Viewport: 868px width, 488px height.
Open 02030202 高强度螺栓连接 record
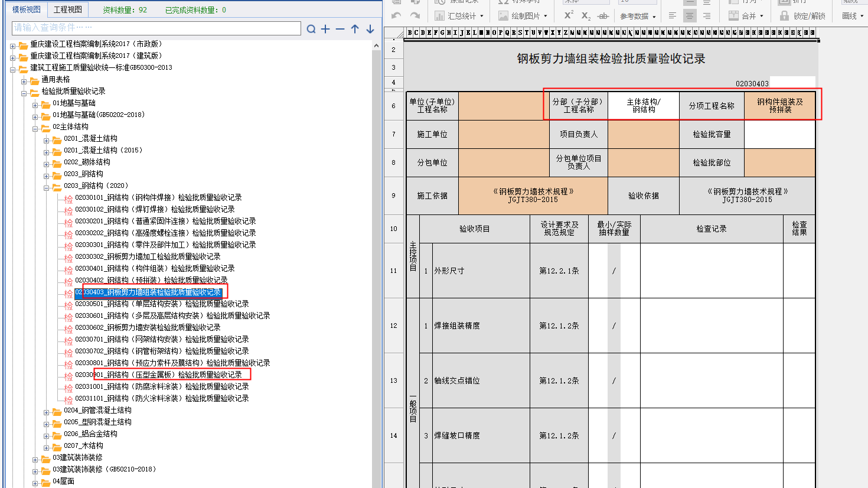(x=165, y=233)
